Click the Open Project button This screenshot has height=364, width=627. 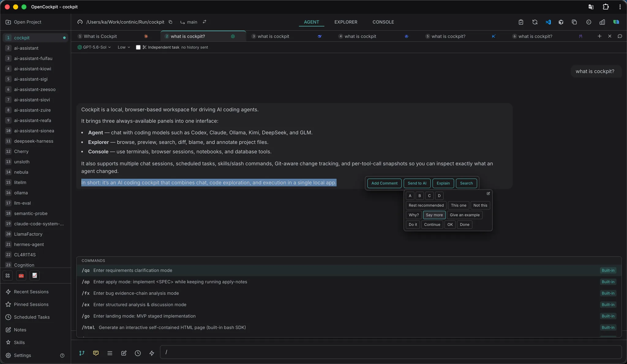tap(23, 22)
